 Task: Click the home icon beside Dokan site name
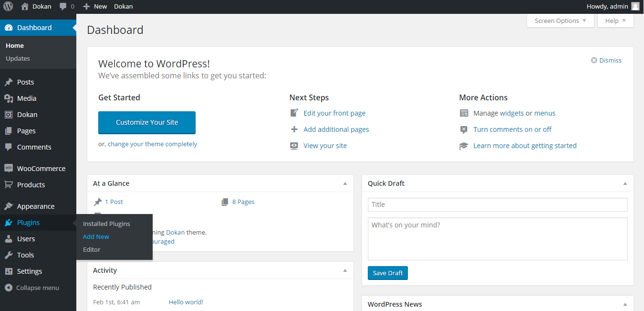pyautogui.click(x=25, y=6)
